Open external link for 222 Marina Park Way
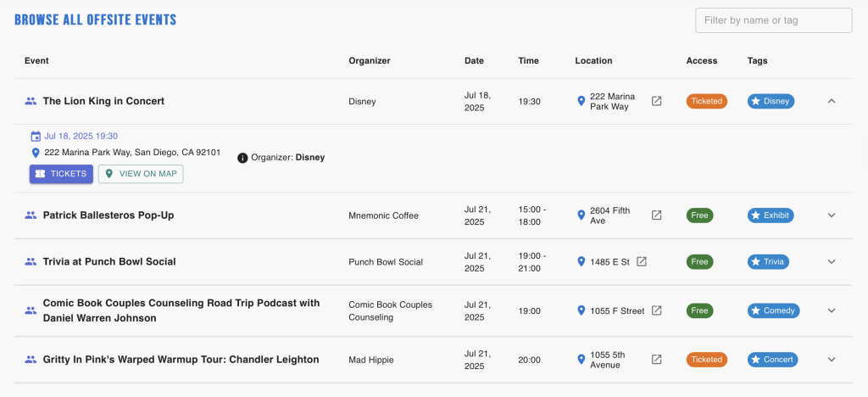 click(x=656, y=101)
